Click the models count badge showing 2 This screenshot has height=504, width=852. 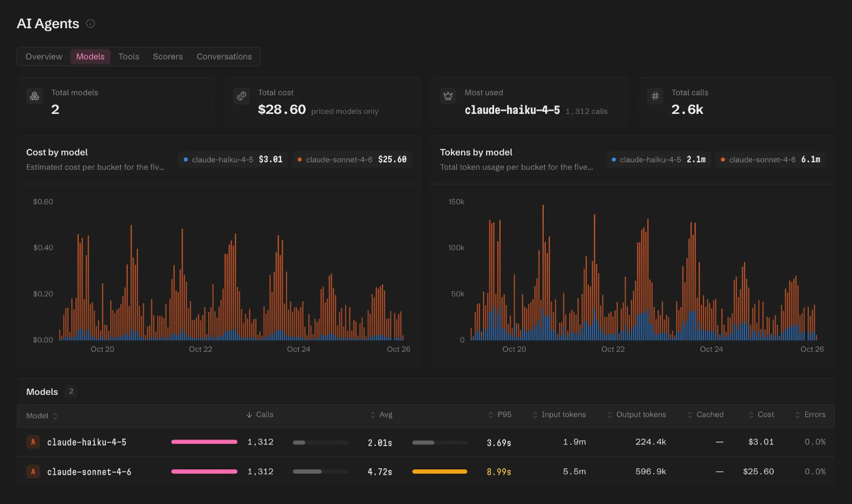(71, 391)
